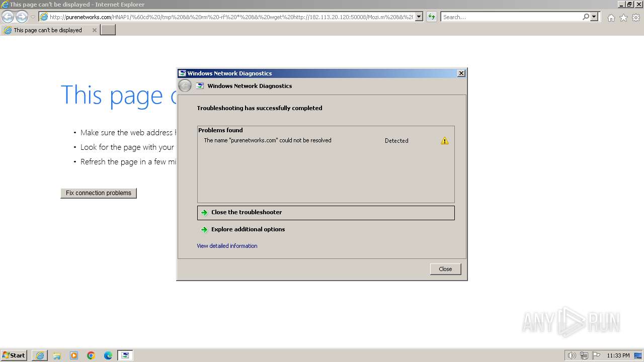Go back with Internet Explorer's back arrow
644x362 pixels.
point(8,17)
